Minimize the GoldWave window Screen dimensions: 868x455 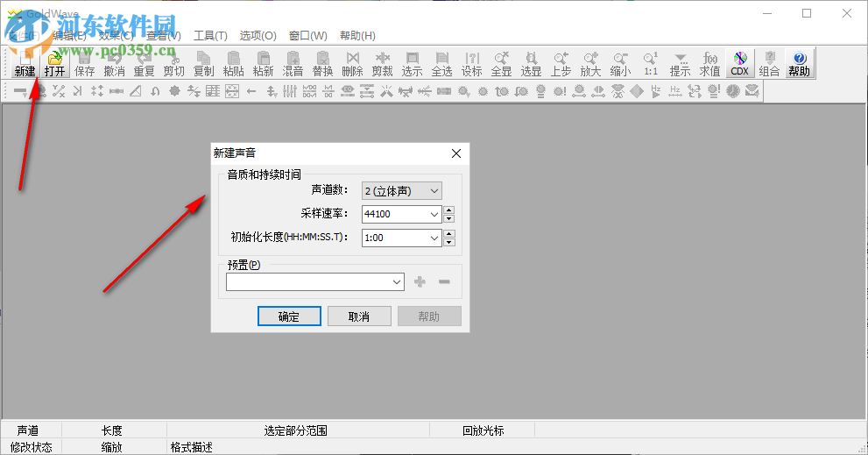tap(767, 13)
